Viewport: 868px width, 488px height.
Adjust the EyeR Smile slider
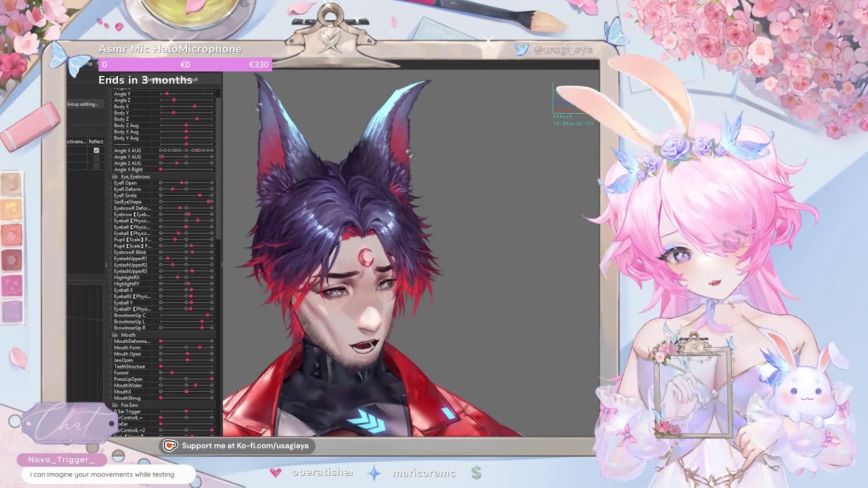186,195
